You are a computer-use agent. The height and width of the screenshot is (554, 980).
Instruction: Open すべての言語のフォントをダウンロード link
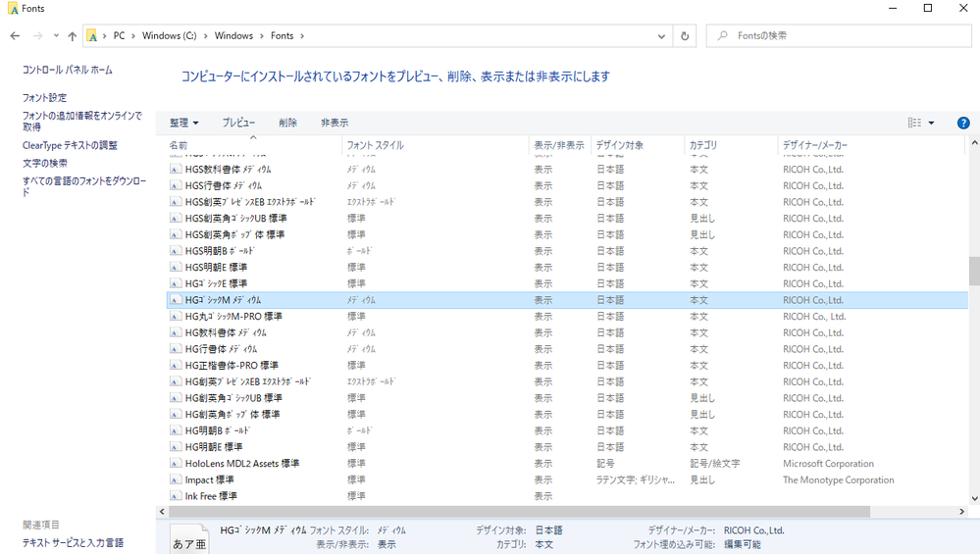[x=84, y=186]
